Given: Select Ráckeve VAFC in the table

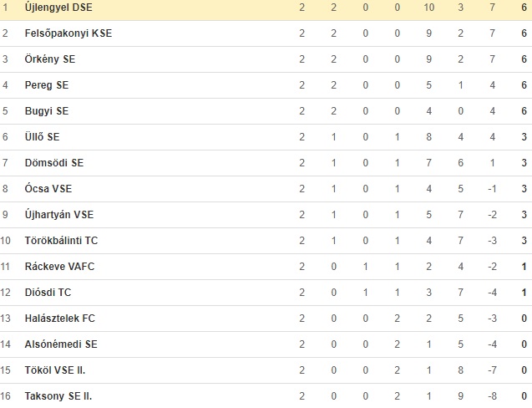Looking at the screenshot, I should pos(59,267).
